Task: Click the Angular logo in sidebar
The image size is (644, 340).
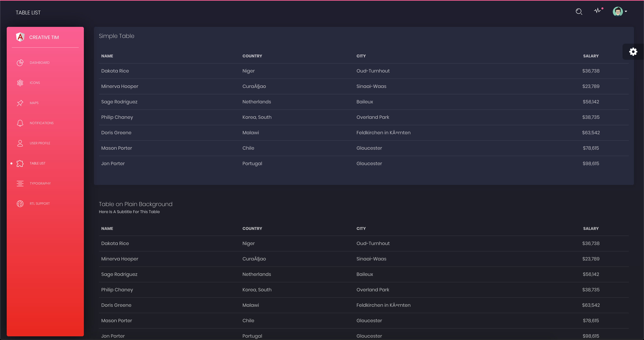Action: 20,37
